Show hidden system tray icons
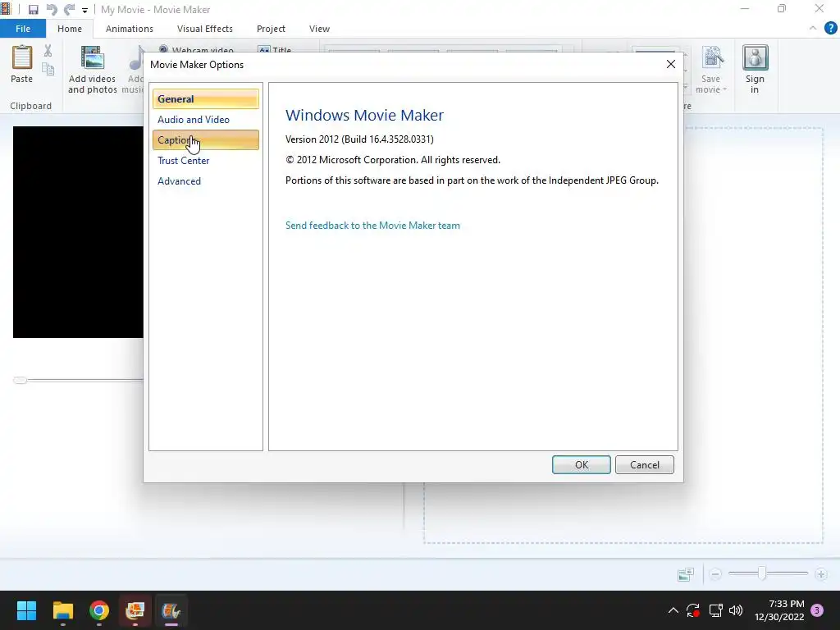 (x=673, y=610)
